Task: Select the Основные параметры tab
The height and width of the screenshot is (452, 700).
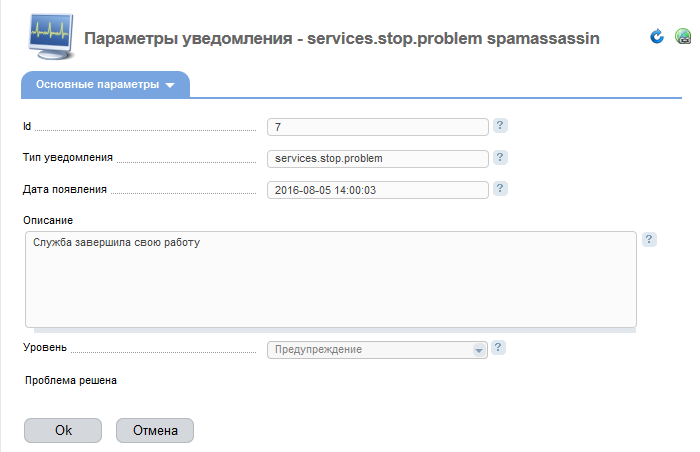Action: tap(105, 84)
